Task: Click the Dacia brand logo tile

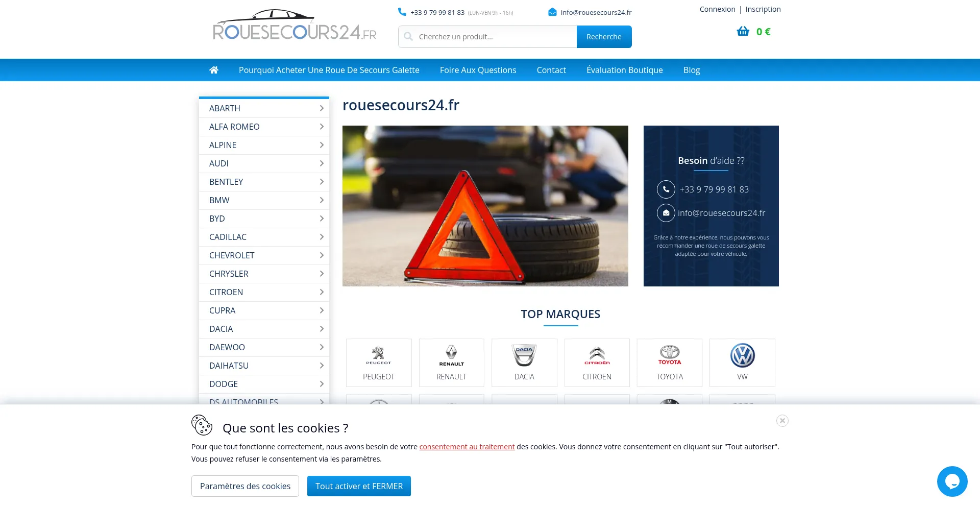Action: tap(524, 363)
